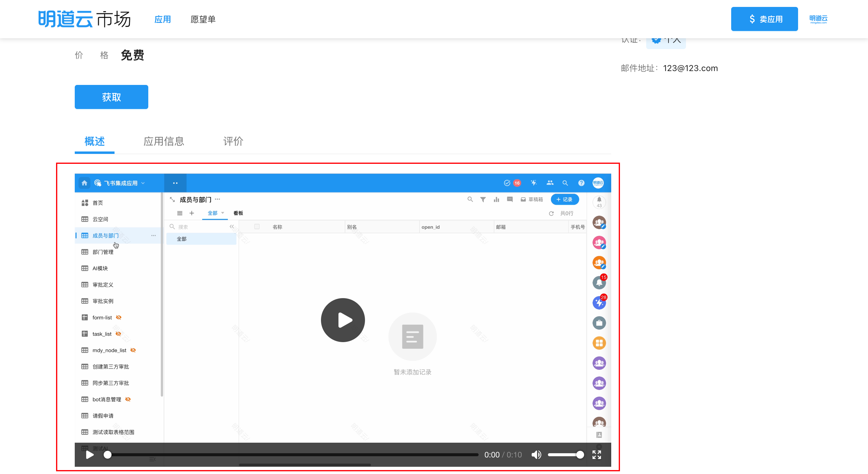Click the blue lightning icon with badge 28

[599, 302]
